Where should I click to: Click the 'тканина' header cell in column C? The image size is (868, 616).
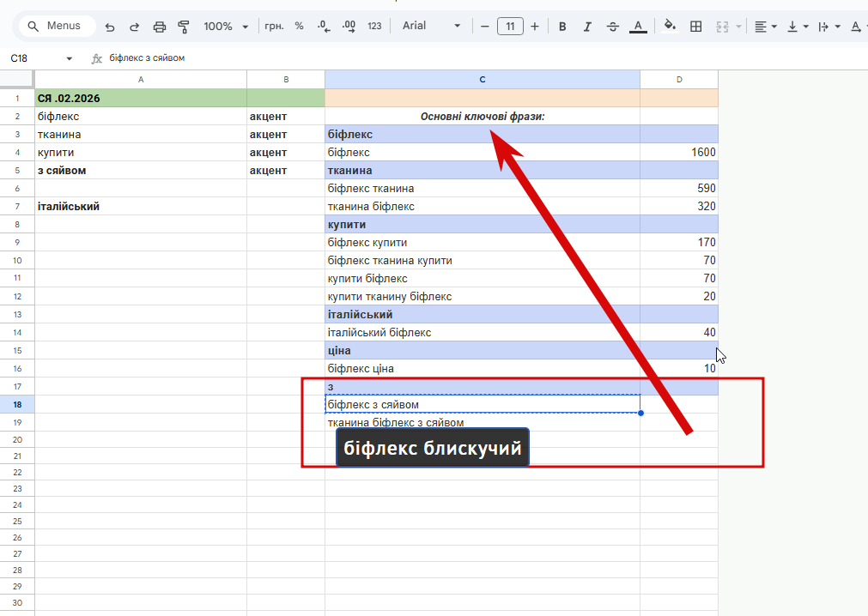(x=483, y=171)
